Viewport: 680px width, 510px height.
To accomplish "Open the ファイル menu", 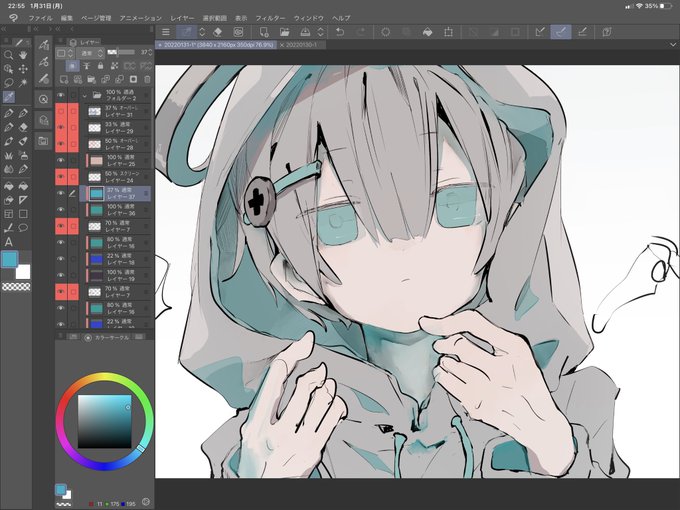I will pyautogui.click(x=40, y=18).
